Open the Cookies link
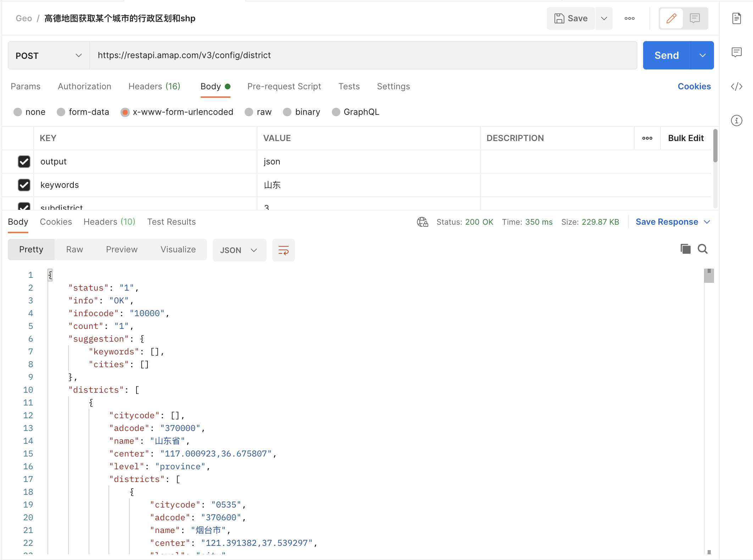Image resolution: width=753 pixels, height=560 pixels. tap(694, 86)
